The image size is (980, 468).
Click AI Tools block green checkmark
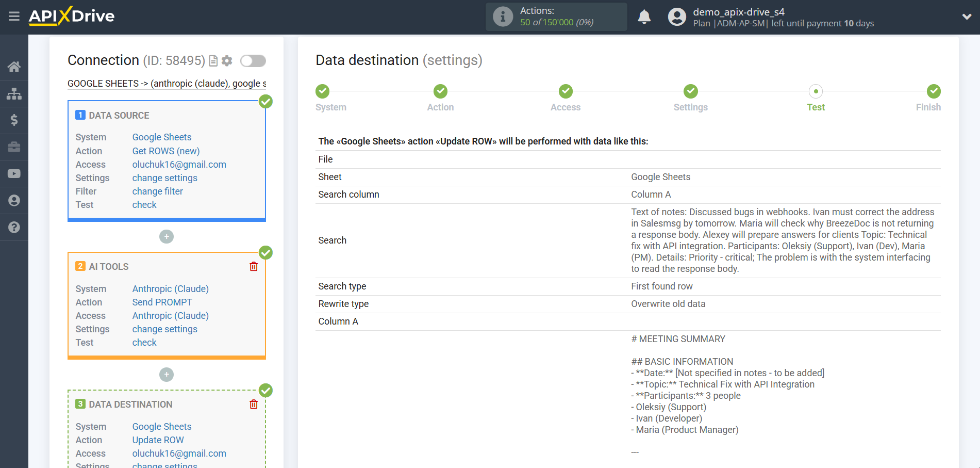pyautogui.click(x=265, y=252)
